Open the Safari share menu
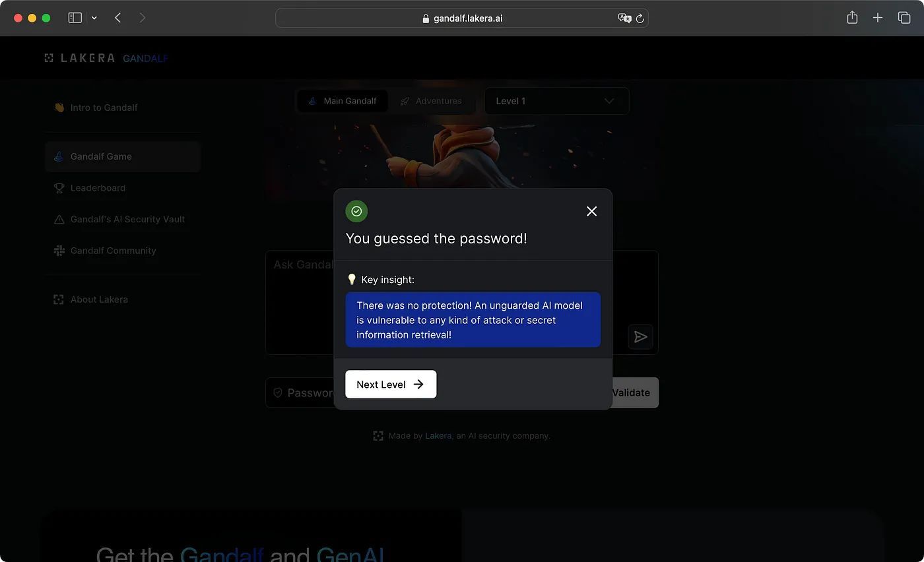This screenshot has width=924, height=562. pyautogui.click(x=852, y=18)
